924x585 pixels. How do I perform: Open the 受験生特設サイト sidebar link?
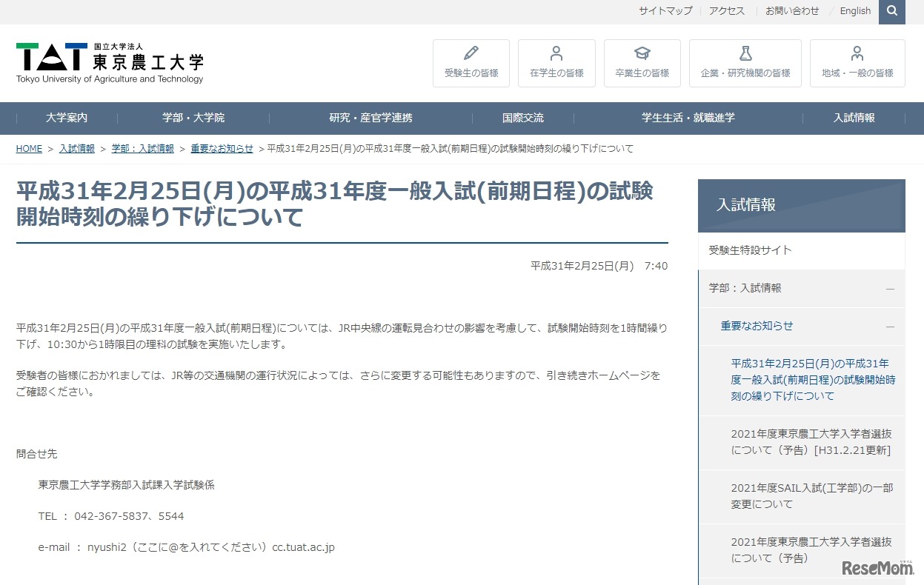[x=751, y=251]
